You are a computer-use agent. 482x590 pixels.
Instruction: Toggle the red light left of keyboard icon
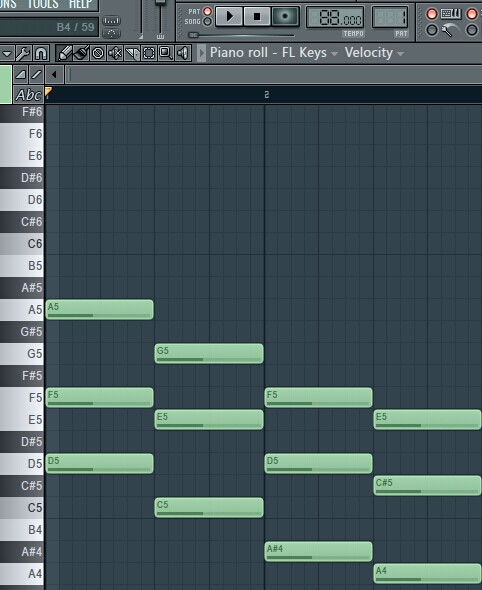pos(432,14)
